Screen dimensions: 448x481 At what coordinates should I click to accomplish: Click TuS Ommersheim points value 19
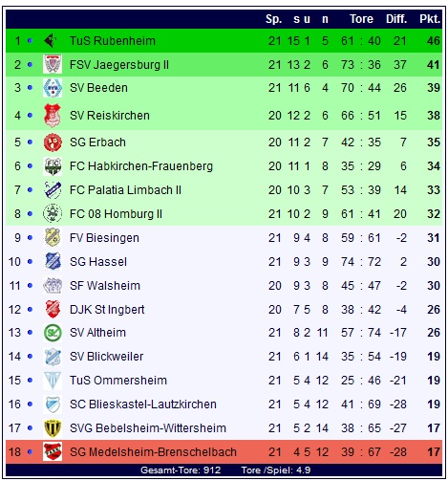(x=434, y=381)
